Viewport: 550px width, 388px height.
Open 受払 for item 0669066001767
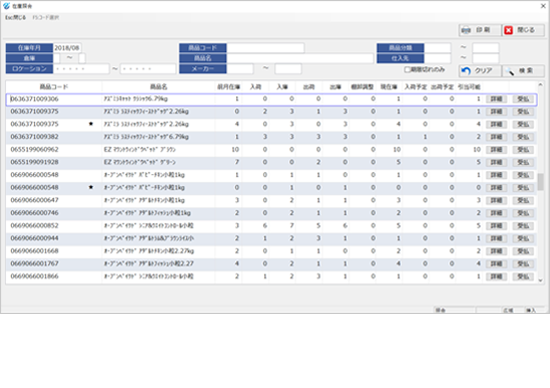pyautogui.click(x=523, y=264)
